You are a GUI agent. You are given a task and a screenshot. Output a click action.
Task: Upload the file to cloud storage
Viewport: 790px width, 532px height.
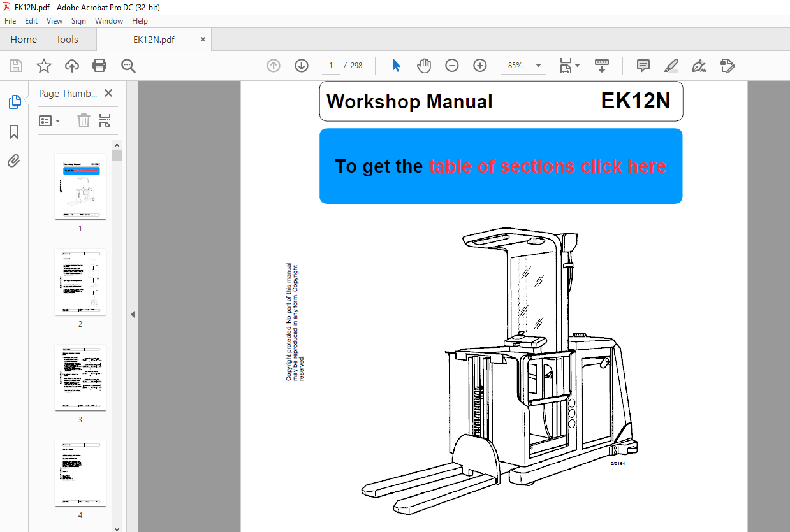tap(72, 66)
